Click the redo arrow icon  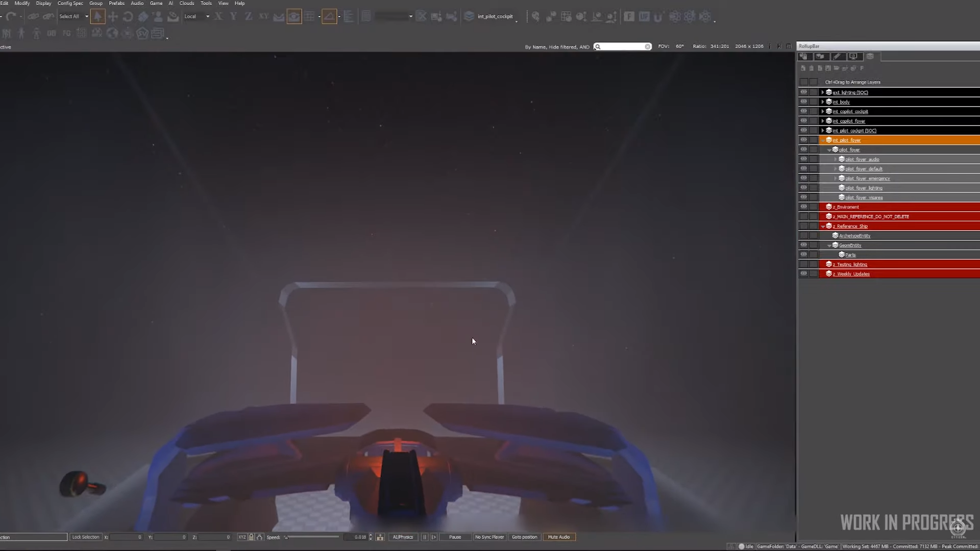11,17
